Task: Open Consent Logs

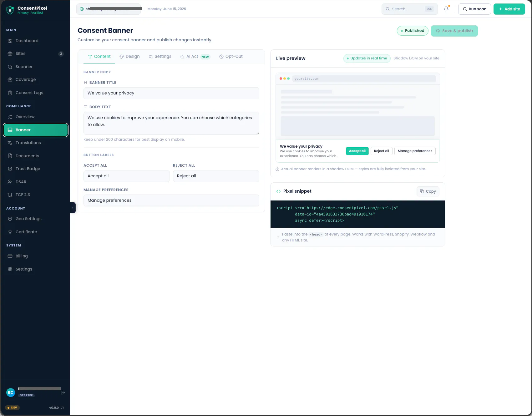Action: click(x=35, y=93)
